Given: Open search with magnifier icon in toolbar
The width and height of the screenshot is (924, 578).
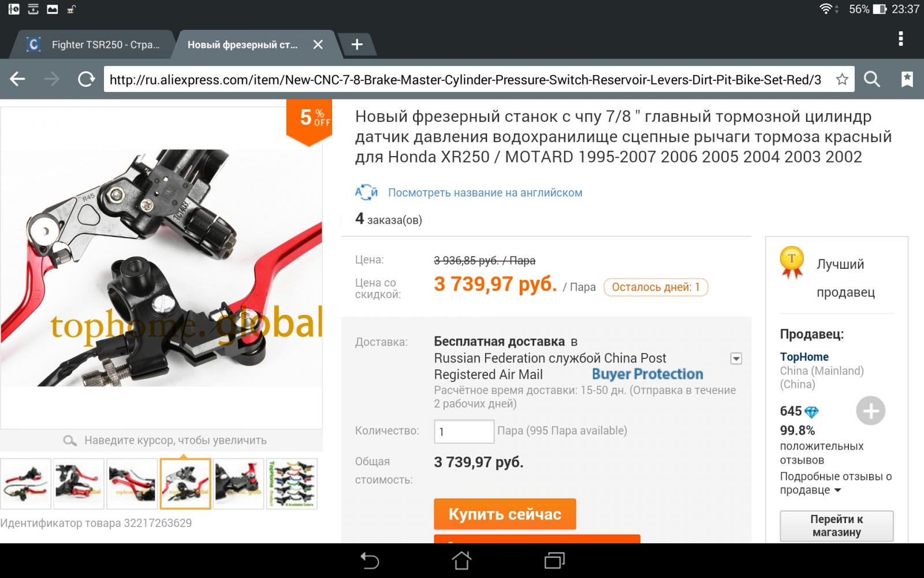Looking at the screenshot, I should (x=872, y=79).
